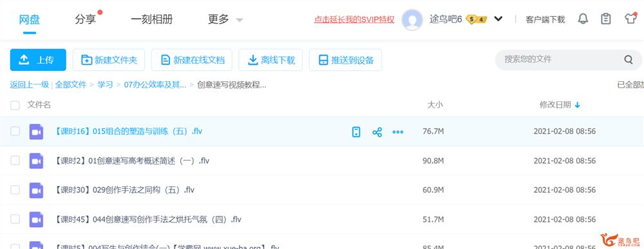This screenshot has width=644, height=249.
Task: Click the 客户端下载 link
Action: pos(545,19)
